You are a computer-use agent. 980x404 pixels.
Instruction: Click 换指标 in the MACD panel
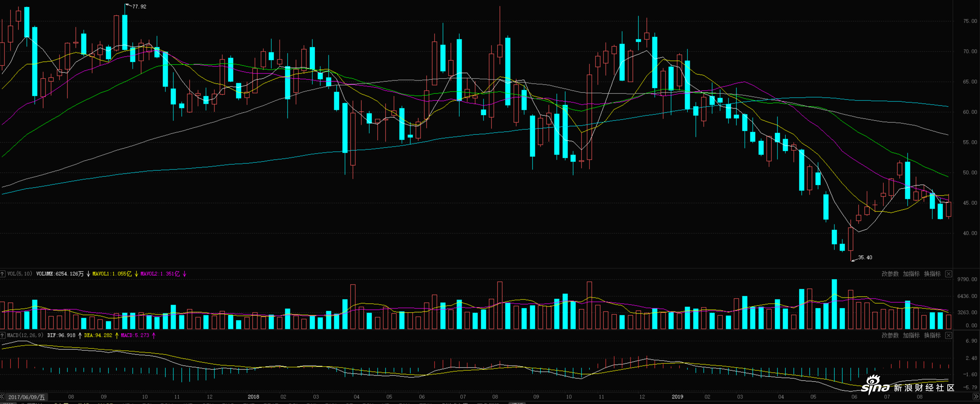[x=932, y=335]
